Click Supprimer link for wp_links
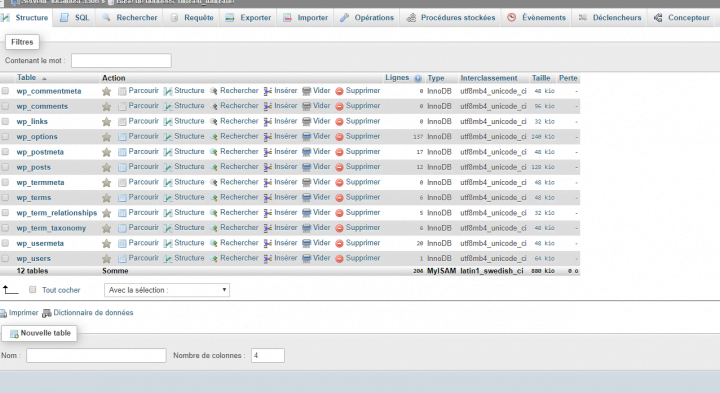The image size is (720, 393). (x=363, y=121)
